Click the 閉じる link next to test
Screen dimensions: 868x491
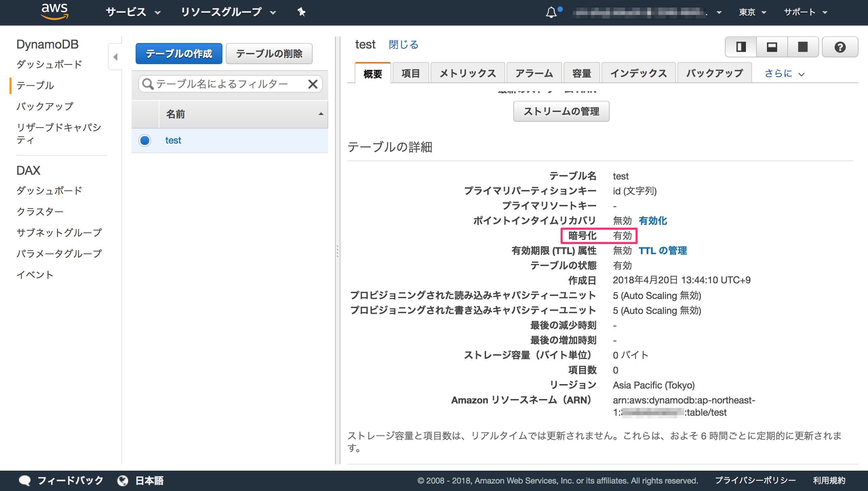403,45
